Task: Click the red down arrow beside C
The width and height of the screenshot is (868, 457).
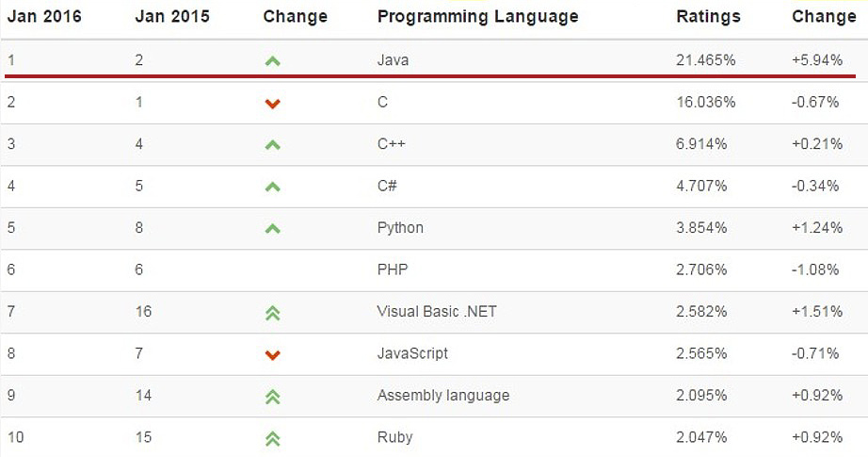Action: pyautogui.click(x=272, y=104)
